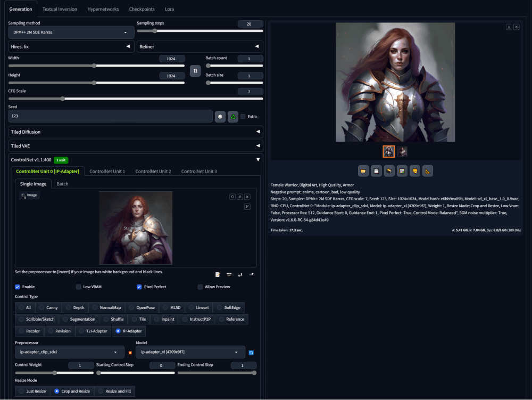Refresh the ControlNet model list
This screenshot has height=400, width=532.
click(x=251, y=352)
